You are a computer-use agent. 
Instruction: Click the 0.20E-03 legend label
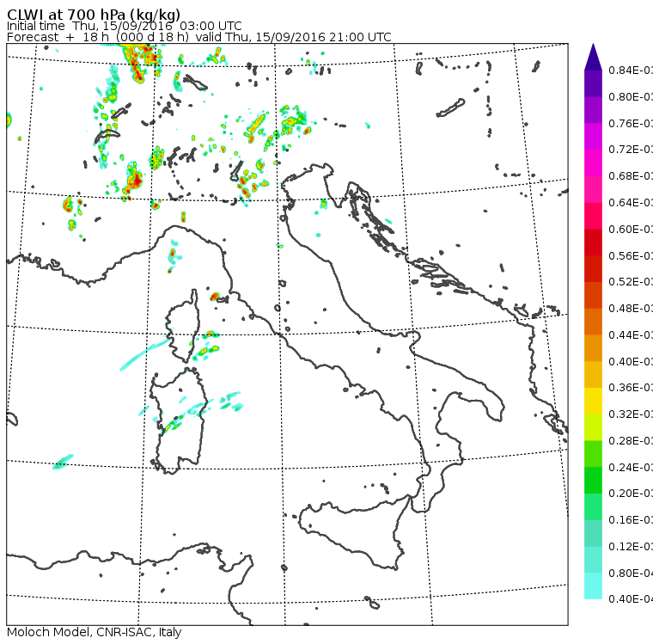pos(631,494)
